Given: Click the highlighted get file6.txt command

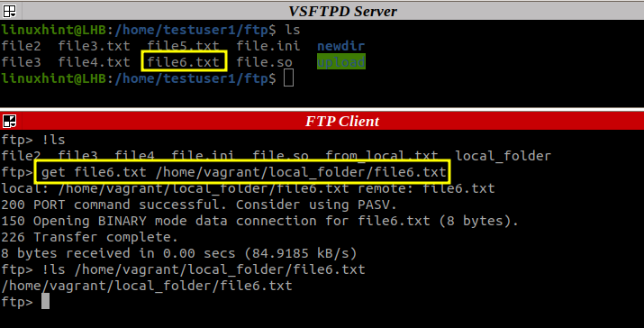Looking at the screenshot, I should click(x=243, y=172).
